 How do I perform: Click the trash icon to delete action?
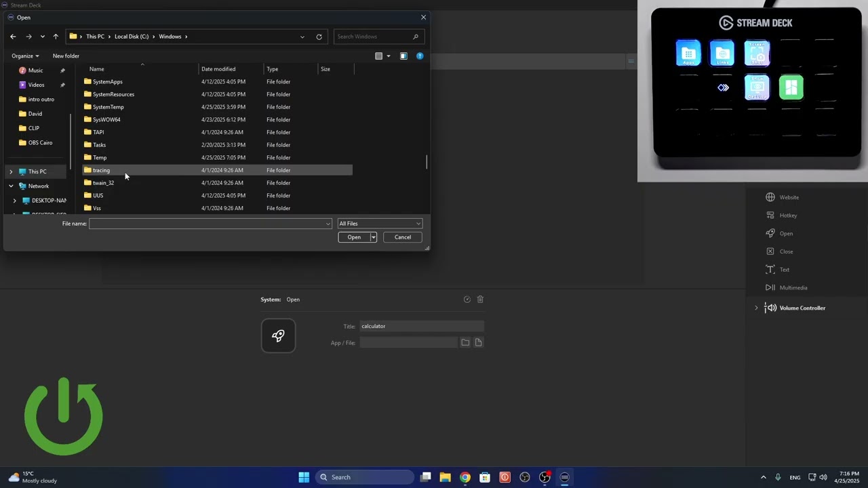click(x=480, y=299)
